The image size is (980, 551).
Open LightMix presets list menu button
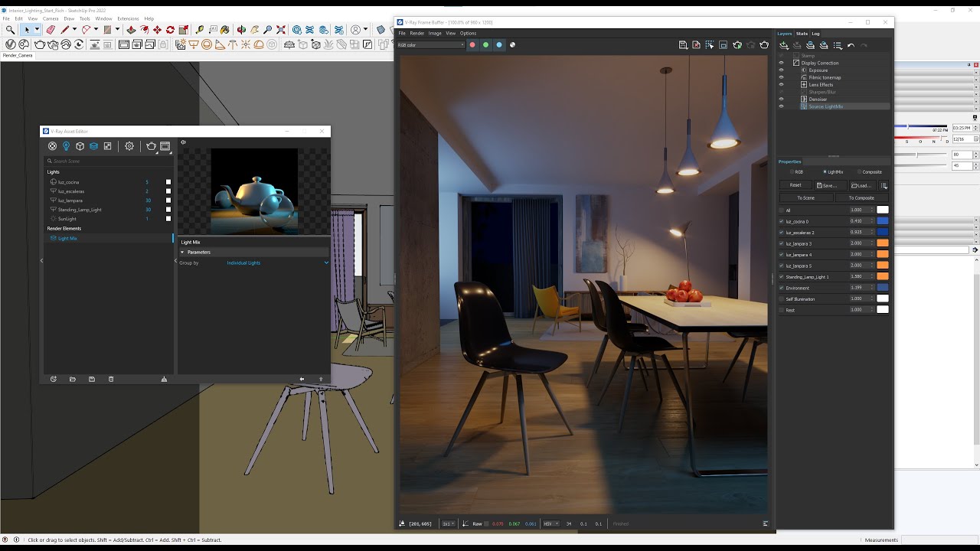(x=884, y=185)
